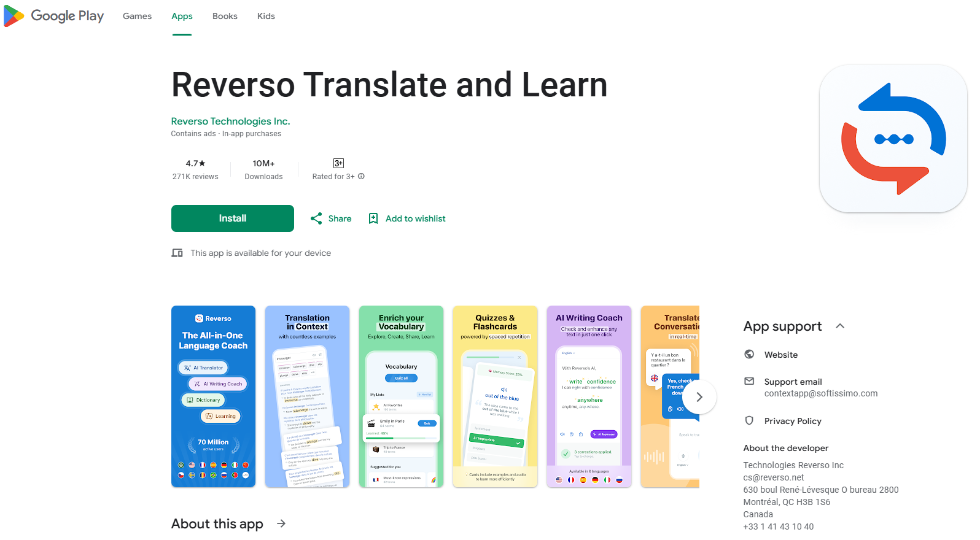This screenshot has height=540, width=980.
Task: Click the cs@reverso.net email address
Action: click(x=774, y=477)
